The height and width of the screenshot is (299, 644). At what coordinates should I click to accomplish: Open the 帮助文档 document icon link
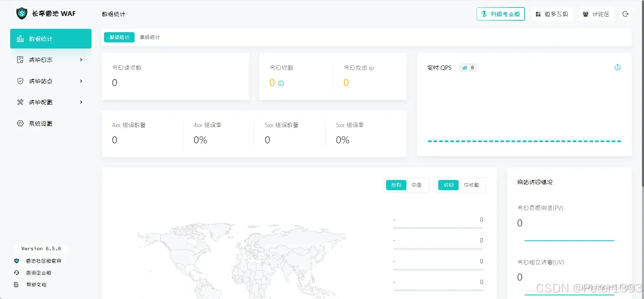(x=16, y=284)
